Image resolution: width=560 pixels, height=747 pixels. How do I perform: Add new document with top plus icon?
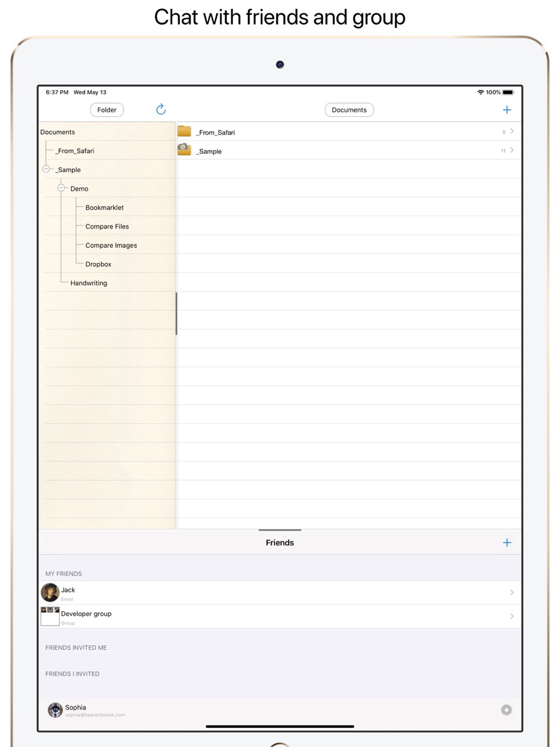pos(507,110)
